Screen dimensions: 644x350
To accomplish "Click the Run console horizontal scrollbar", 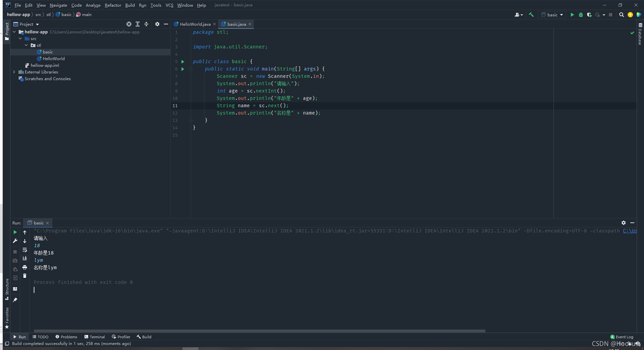I will tap(260, 331).
